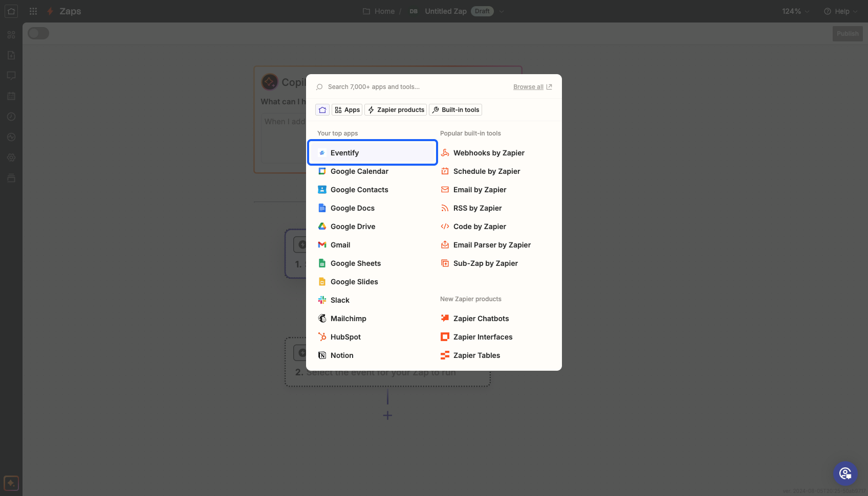
Task: Pick Schedule by Zapier
Action: point(495,171)
